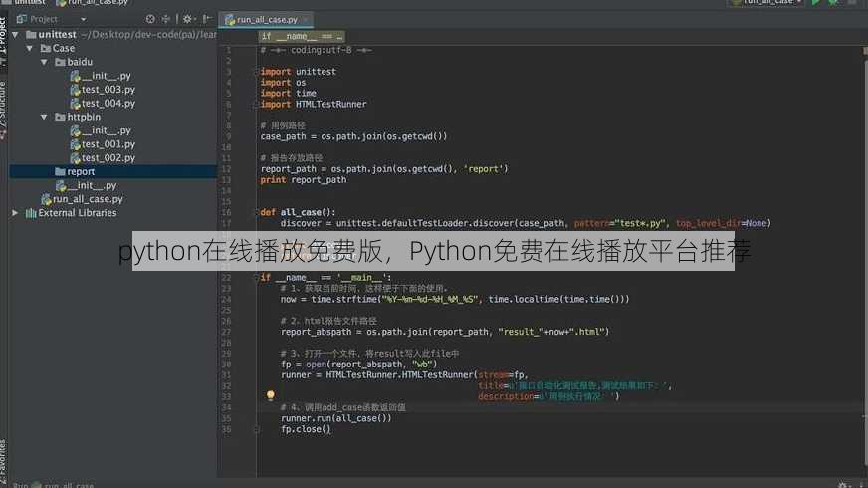Viewport: 868px width, 488px height.
Task: Click the Python file icon beside test_001.py
Action: (x=76, y=144)
